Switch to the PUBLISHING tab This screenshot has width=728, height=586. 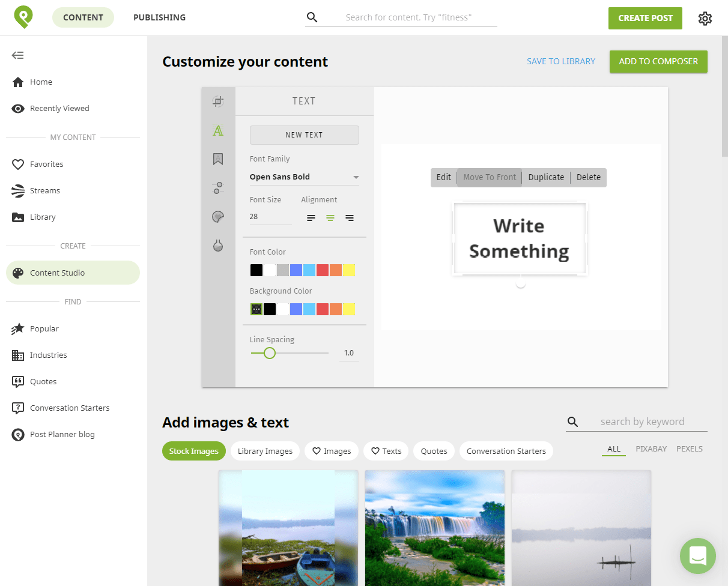(160, 17)
